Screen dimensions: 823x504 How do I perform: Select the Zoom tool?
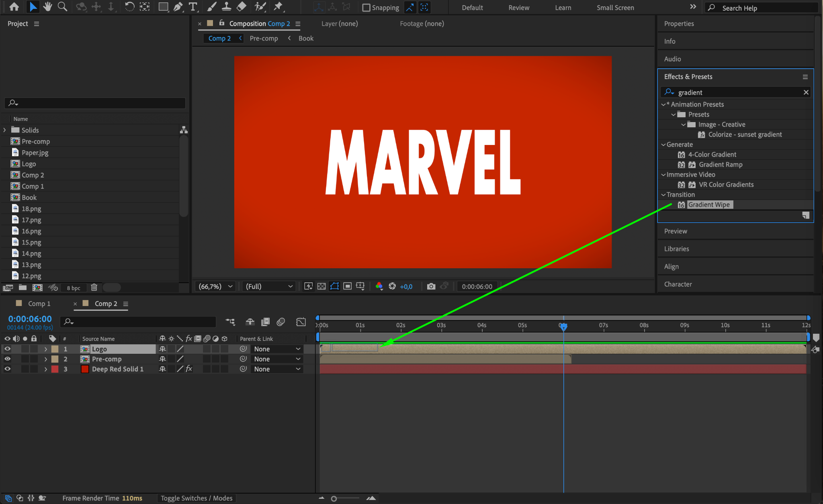62,7
